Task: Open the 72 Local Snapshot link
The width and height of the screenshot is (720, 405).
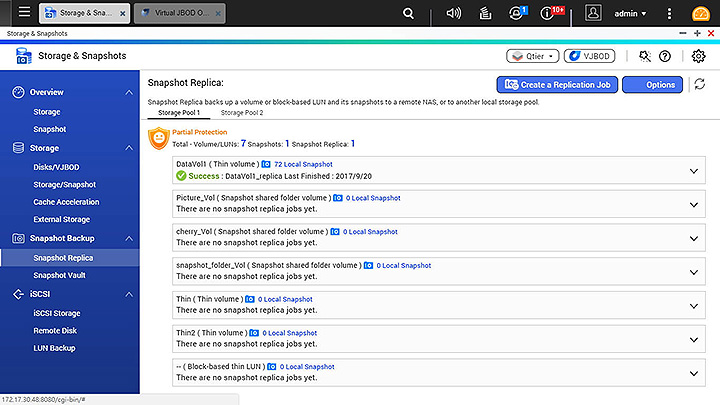Action: click(303, 163)
